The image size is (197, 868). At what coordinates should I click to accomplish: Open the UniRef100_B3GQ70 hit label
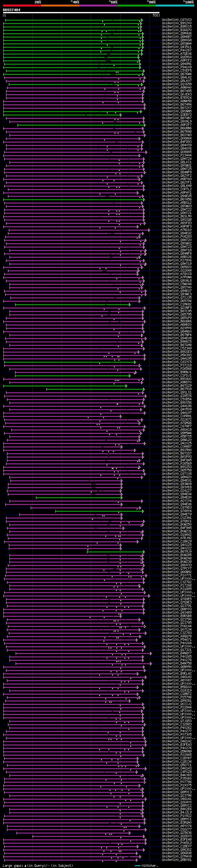click(x=177, y=30)
